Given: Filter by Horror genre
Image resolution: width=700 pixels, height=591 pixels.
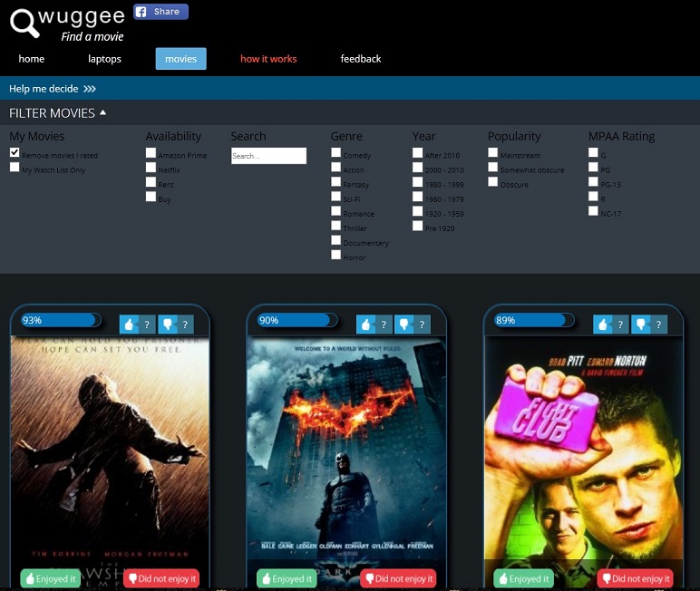Looking at the screenshot, I should 336,255.
